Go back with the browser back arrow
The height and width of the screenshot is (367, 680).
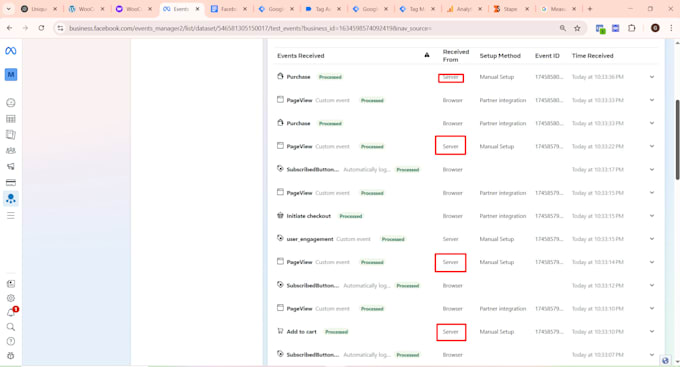(10, 28)
